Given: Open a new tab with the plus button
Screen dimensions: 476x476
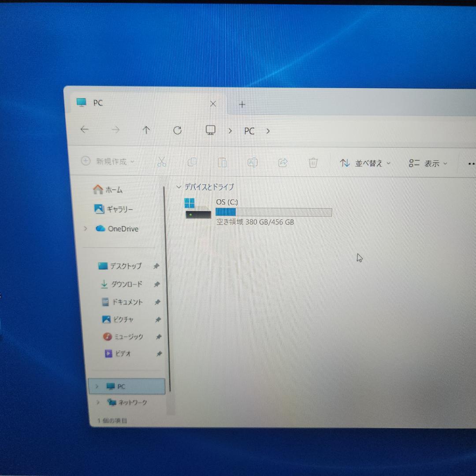Looking at the screenshot, I should point(242,104).
